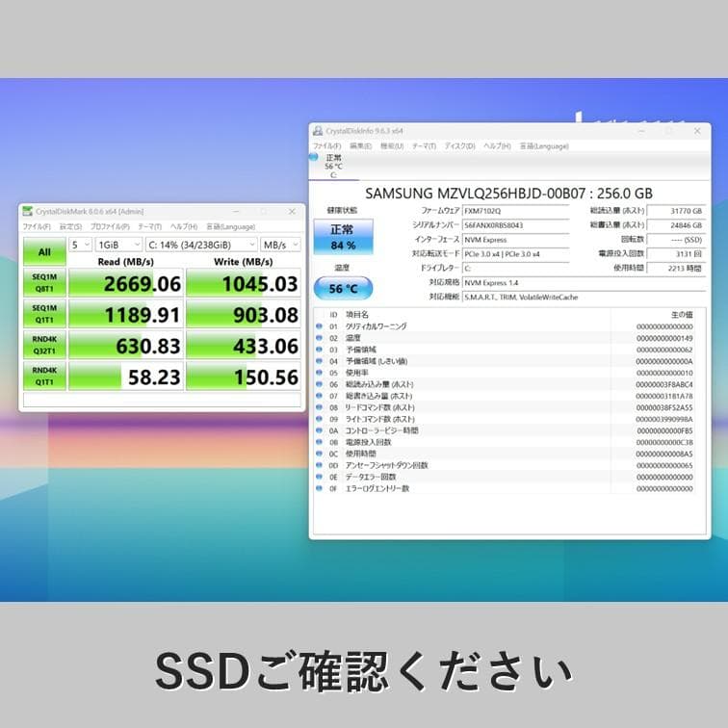
Task: Open the unit dropdown showing MB/s
Action: [280, 245]
